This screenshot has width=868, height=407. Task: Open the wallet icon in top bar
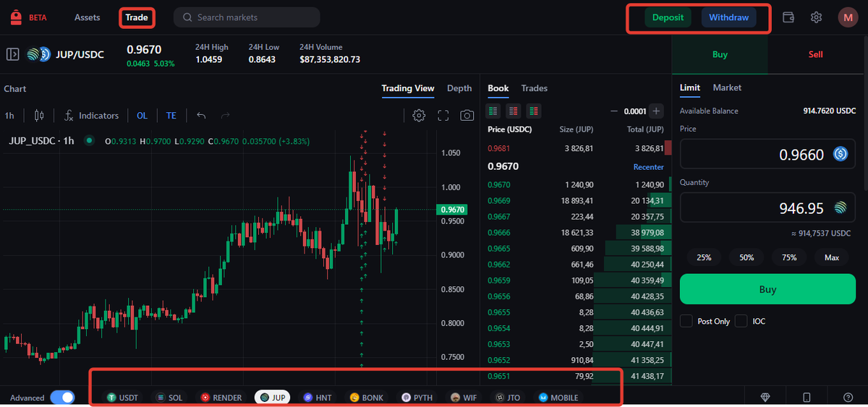click(789, 17)
